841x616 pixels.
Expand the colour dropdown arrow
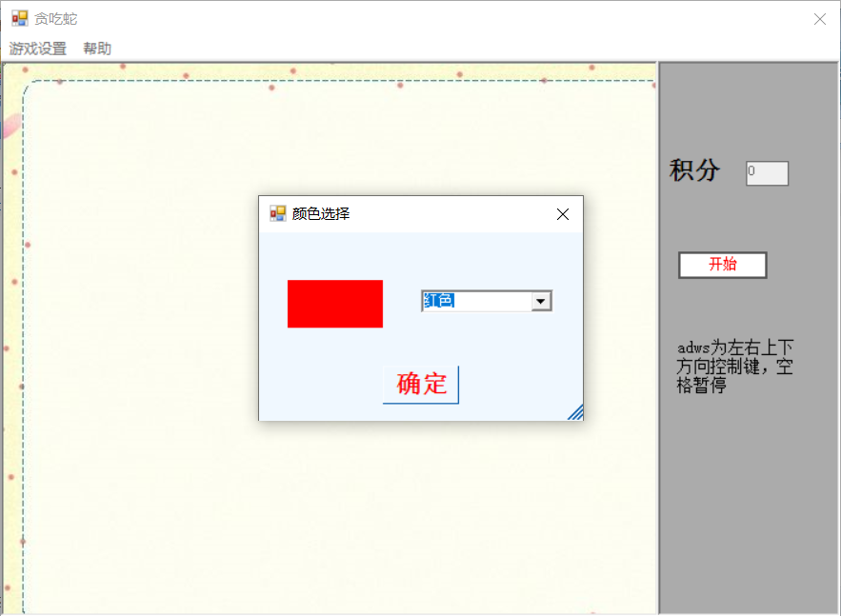point(541,301)
